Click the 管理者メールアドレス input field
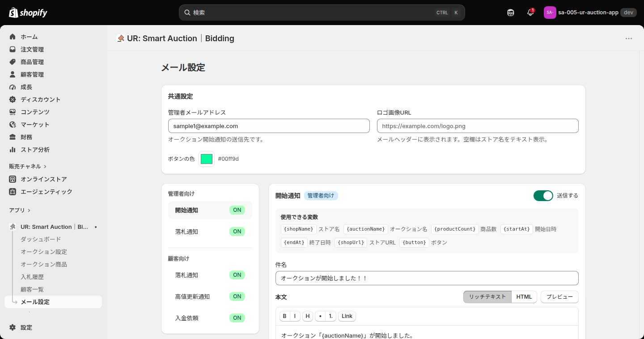The image size is (644, 339). [x=269, y=126]
